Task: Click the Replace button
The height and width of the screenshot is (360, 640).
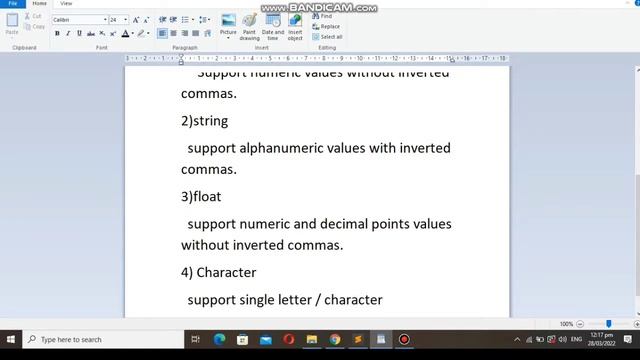Action: point(326,27)
